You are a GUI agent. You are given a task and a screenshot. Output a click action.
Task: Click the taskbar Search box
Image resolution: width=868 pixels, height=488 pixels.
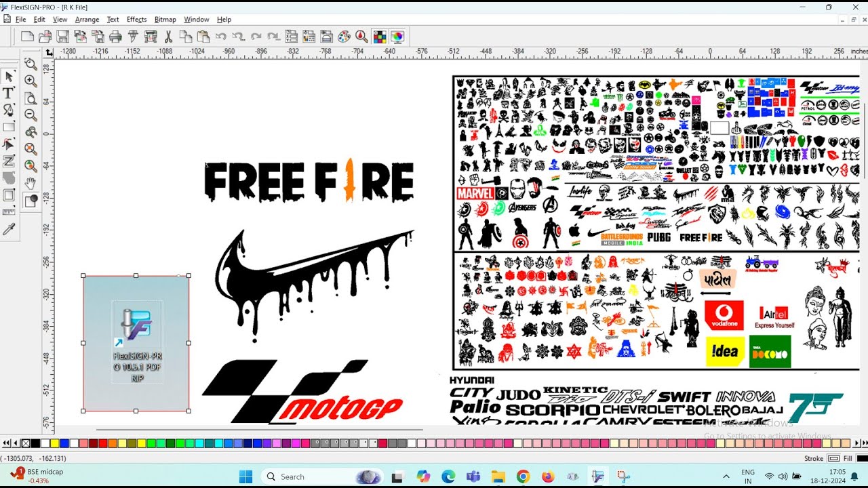click(321, 476)
